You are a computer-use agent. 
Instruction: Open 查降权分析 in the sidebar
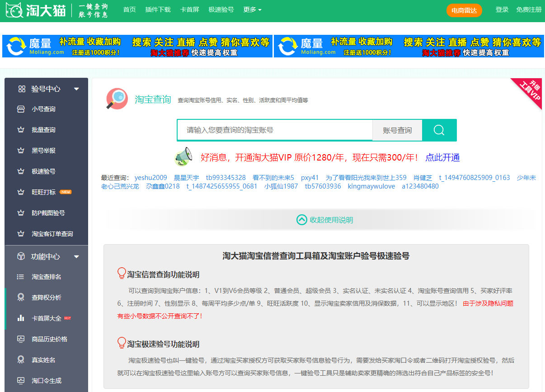(x=47, y=298)
